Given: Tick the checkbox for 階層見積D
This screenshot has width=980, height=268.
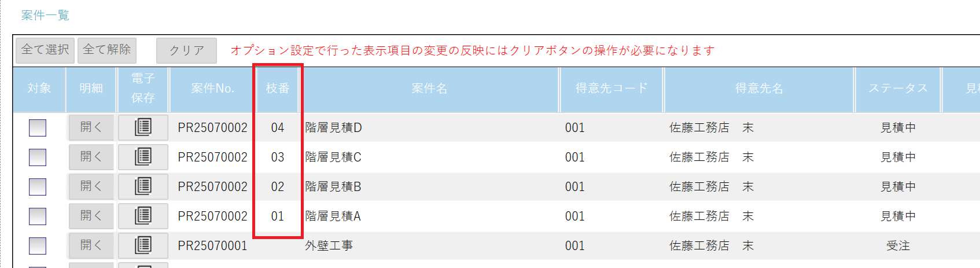Looking at the screenshot, I should [x=38, y=128].
